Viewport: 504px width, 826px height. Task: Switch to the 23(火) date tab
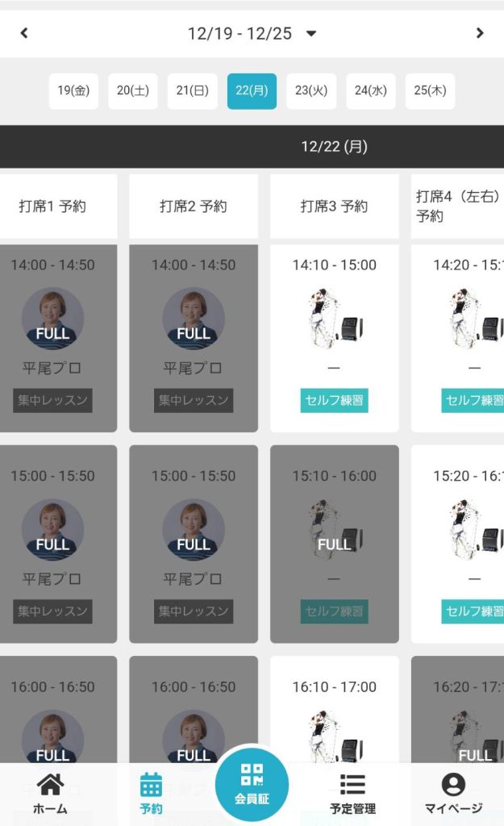pyautogui.click(x=311, y=91)
